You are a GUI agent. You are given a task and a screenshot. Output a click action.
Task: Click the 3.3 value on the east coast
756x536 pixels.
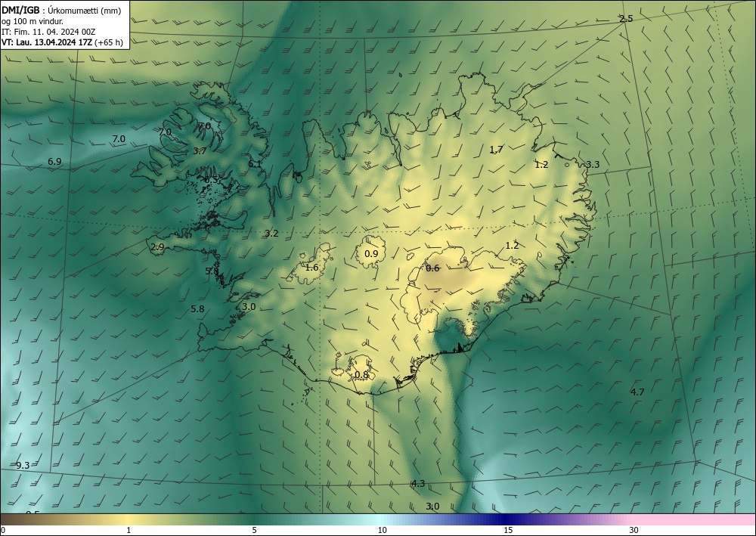click(x=592, y=164)
